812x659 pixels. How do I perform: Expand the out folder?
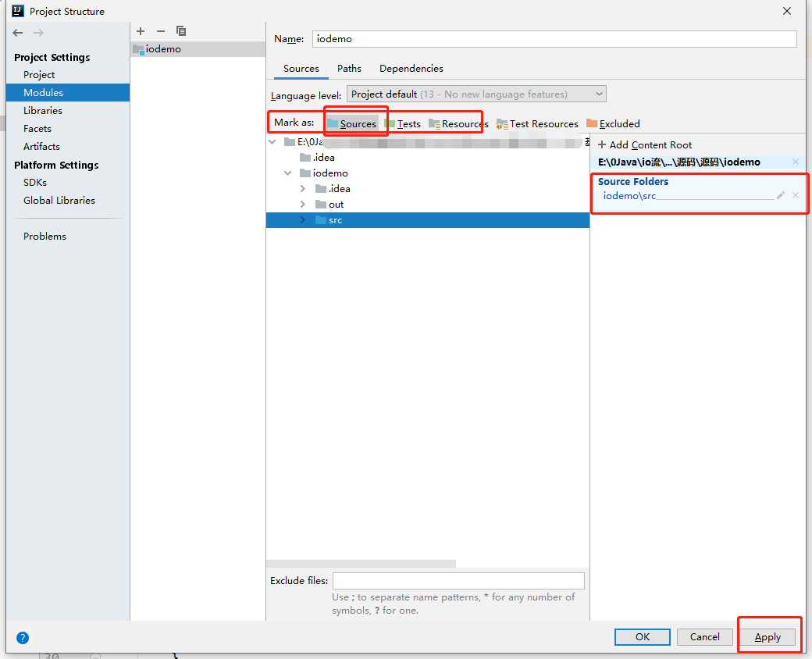303,204
